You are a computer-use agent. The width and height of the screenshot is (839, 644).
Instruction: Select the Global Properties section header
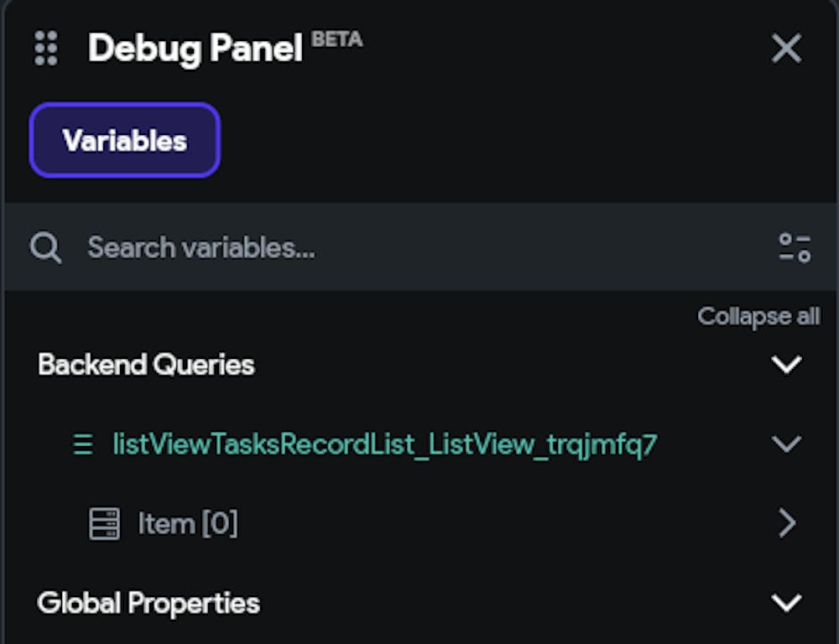pos(149,603)
